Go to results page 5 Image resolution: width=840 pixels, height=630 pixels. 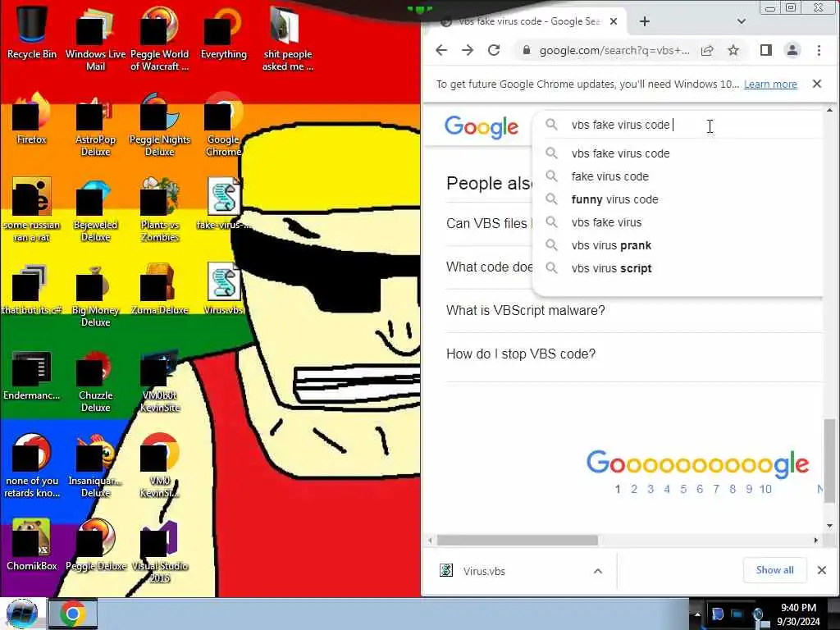click(683, 489)
